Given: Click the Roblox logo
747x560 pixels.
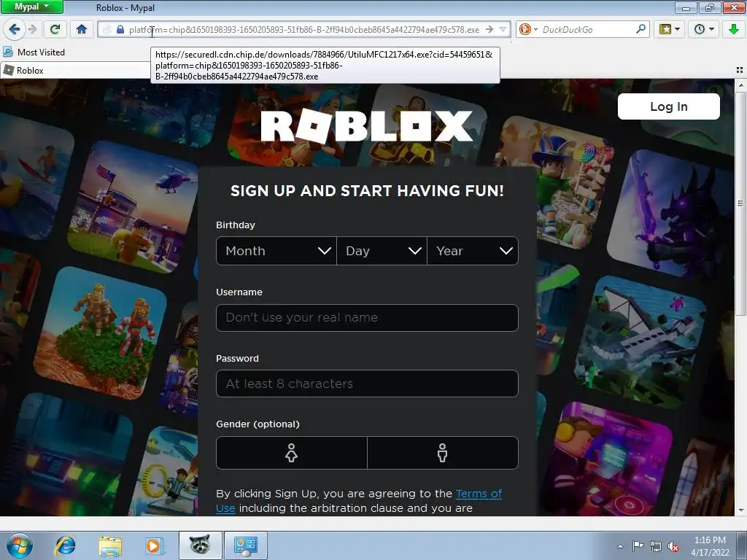Looking at the screenshot, I should click(367, 126).
